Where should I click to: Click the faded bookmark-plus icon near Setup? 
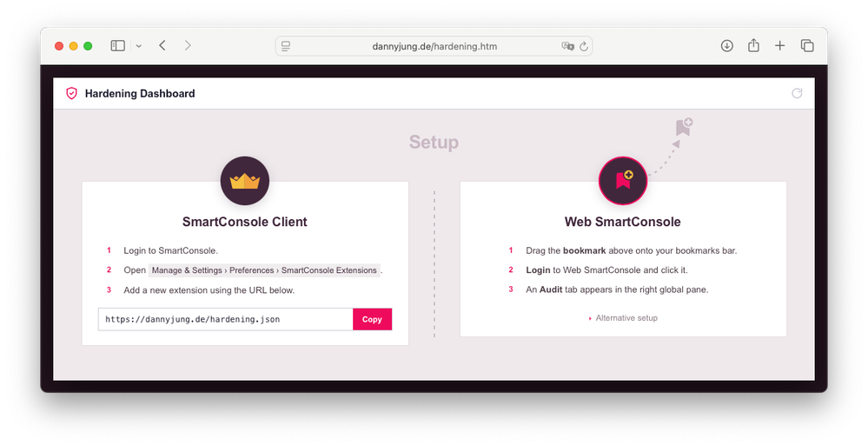pyautogui.click(x=684, y=127)
